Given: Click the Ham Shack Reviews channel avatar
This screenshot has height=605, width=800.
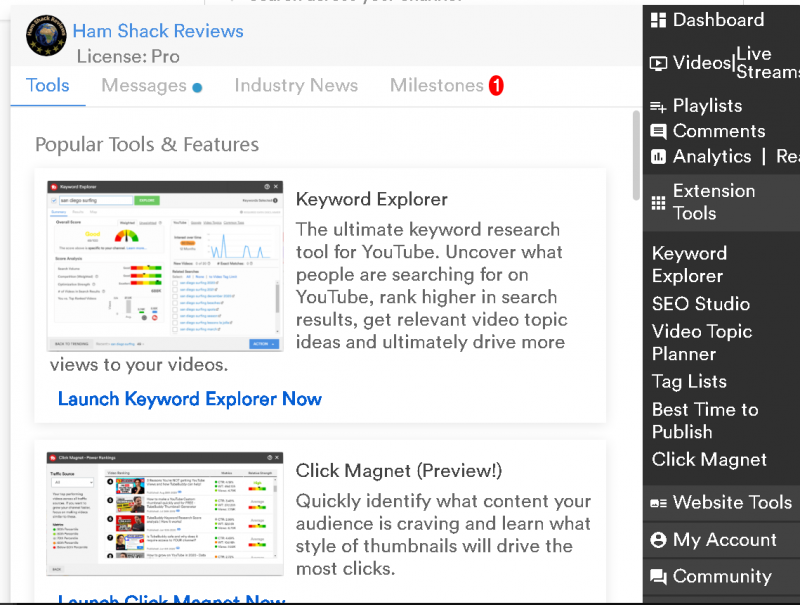Looking at the screenshot, I should pos(46,36).
